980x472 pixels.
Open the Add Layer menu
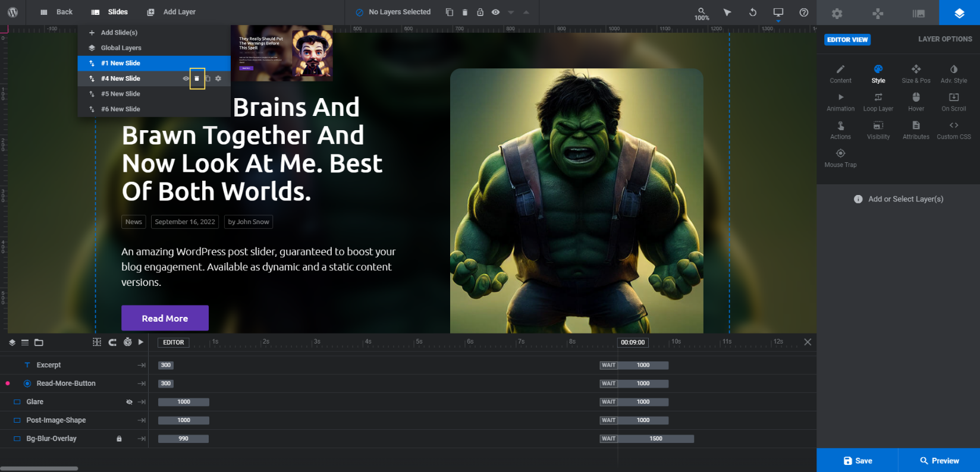pyautogui.click(x=171, y=12)
